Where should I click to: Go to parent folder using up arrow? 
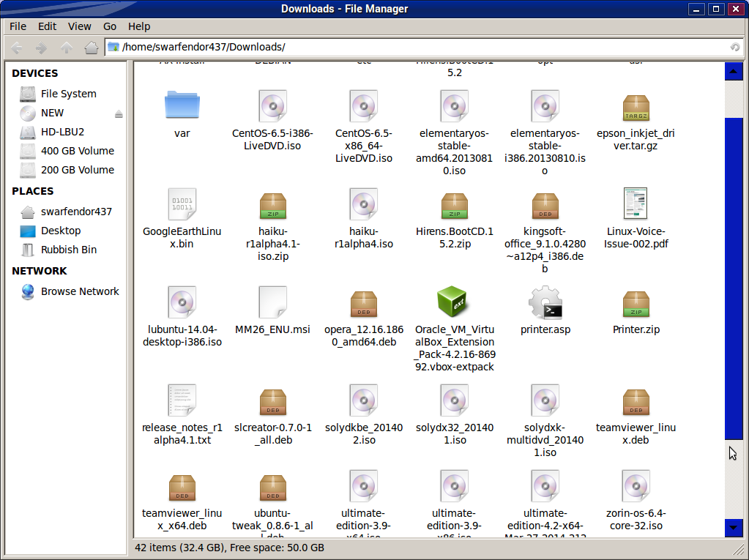coord(67,48)
